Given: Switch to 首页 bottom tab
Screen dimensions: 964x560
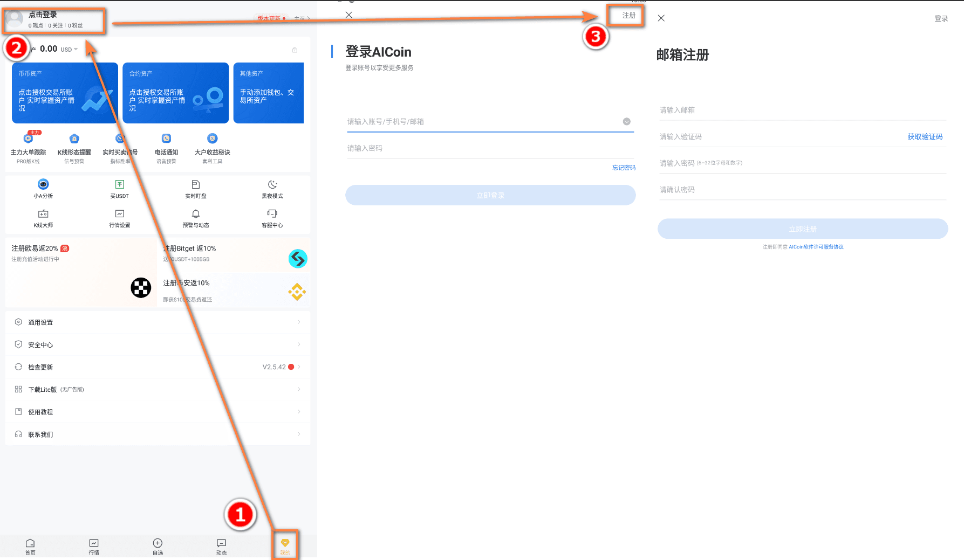Looking at the screenshot, I should (30, 547).
